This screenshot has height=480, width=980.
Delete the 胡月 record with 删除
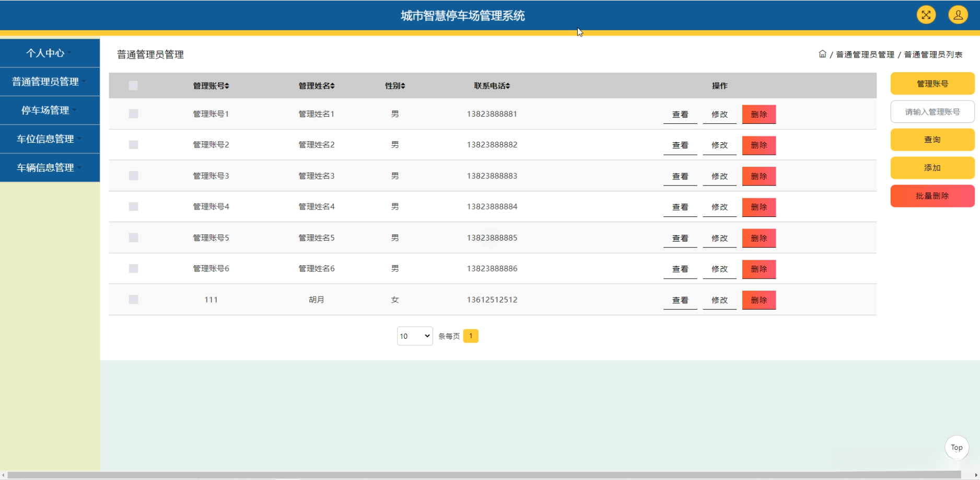(x=759, y=300)
